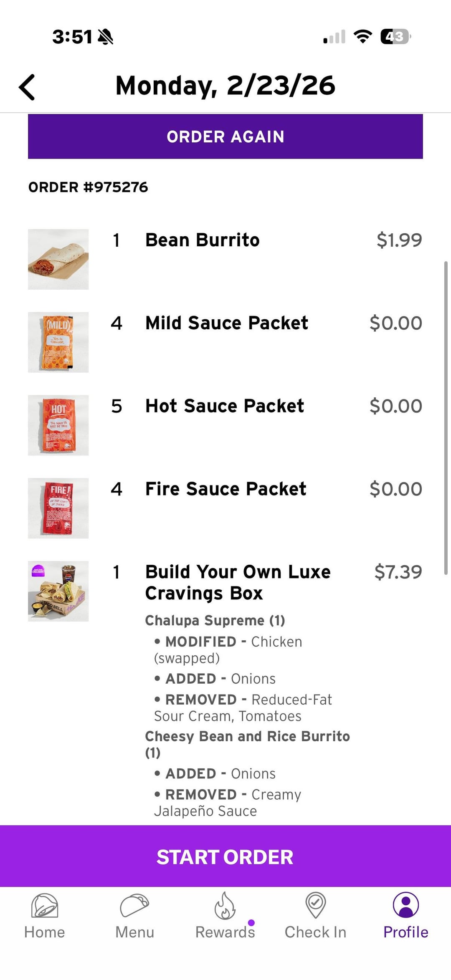Image resolution: width=451 pixels, height=980 pixels.
Task: Click the vertical scrollbar on the right
Action: (446, 417)
